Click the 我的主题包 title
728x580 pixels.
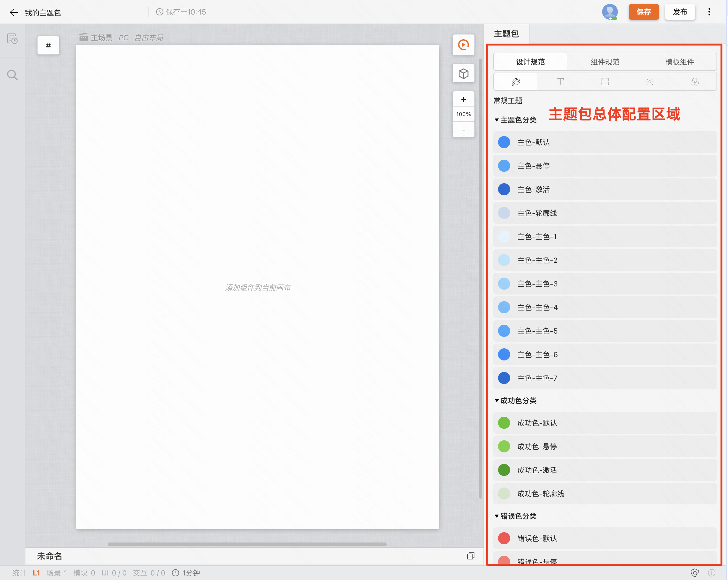(x=43, y=13)
